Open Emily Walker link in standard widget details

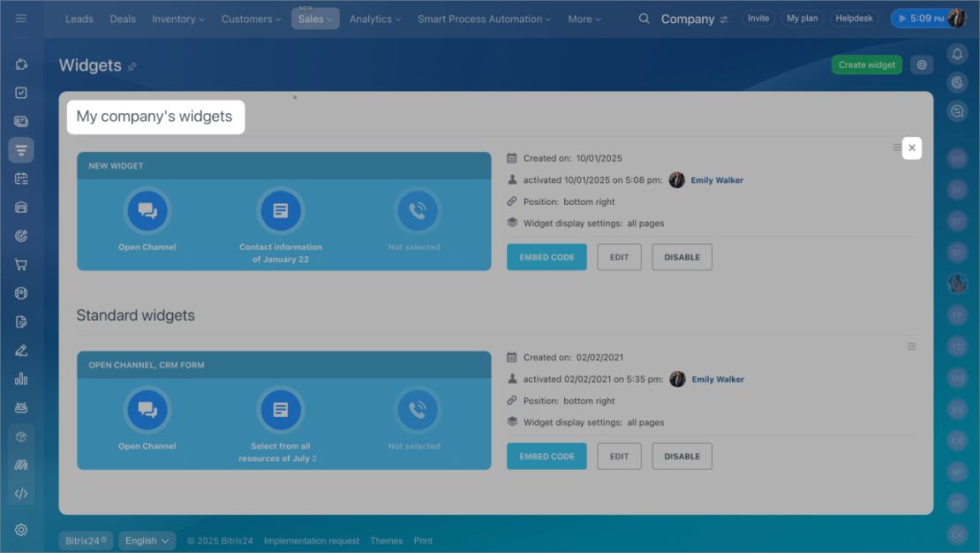click(x=718, y=379)
